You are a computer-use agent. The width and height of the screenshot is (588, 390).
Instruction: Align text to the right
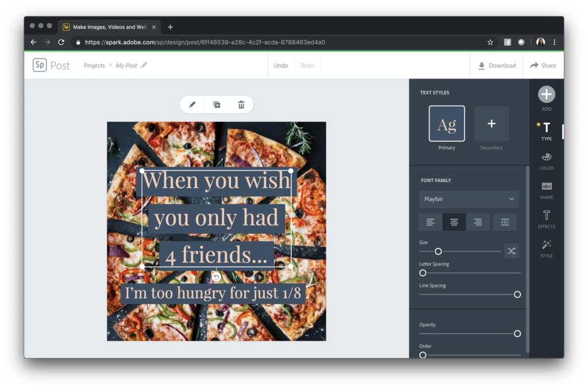(x=478, y=222)
